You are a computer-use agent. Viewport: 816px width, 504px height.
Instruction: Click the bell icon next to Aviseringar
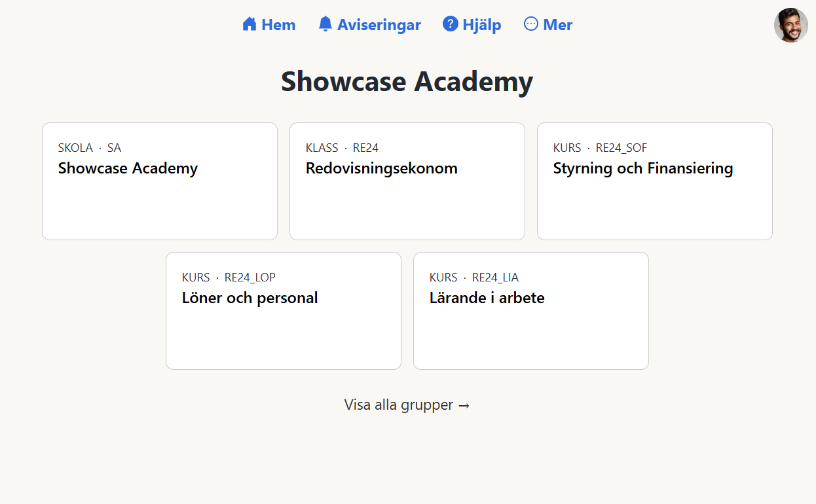(324, 24)
